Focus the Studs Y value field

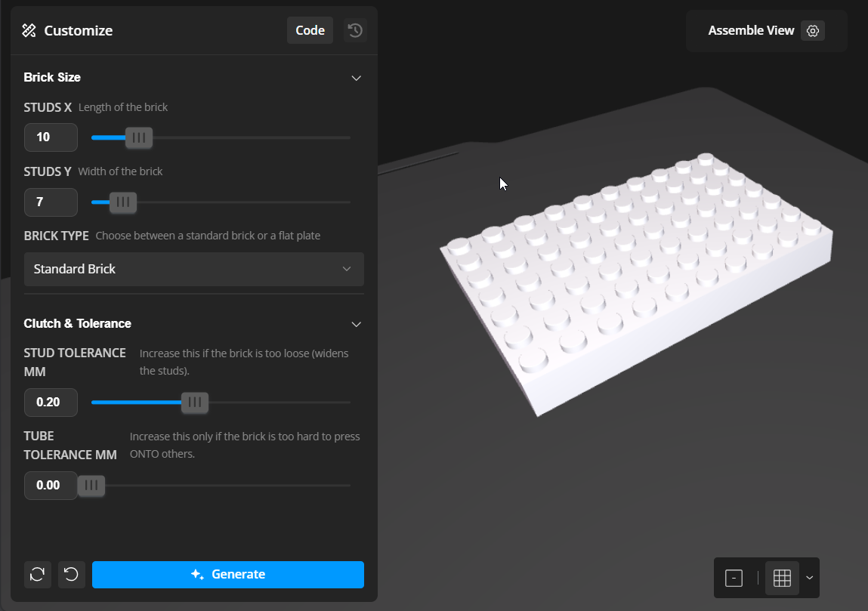51,202
